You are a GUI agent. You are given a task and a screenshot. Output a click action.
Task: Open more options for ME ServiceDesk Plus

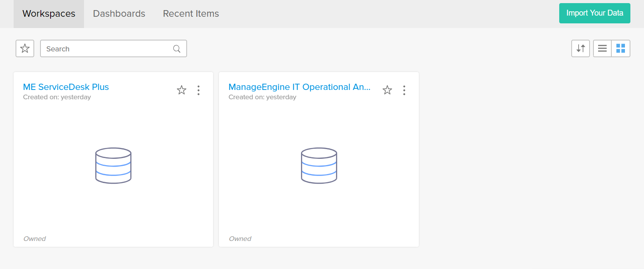coord(198,90)
